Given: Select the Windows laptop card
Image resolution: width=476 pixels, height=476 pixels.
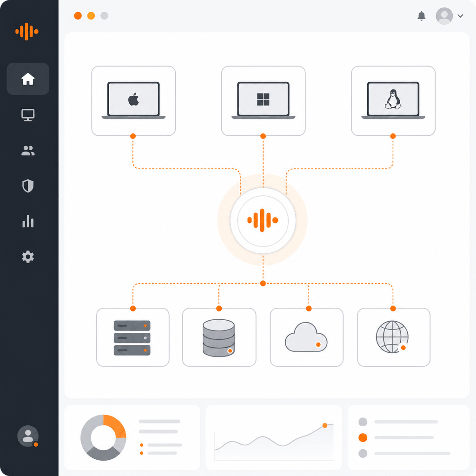Looking at the screenshot, I should (x=263, y=101).
